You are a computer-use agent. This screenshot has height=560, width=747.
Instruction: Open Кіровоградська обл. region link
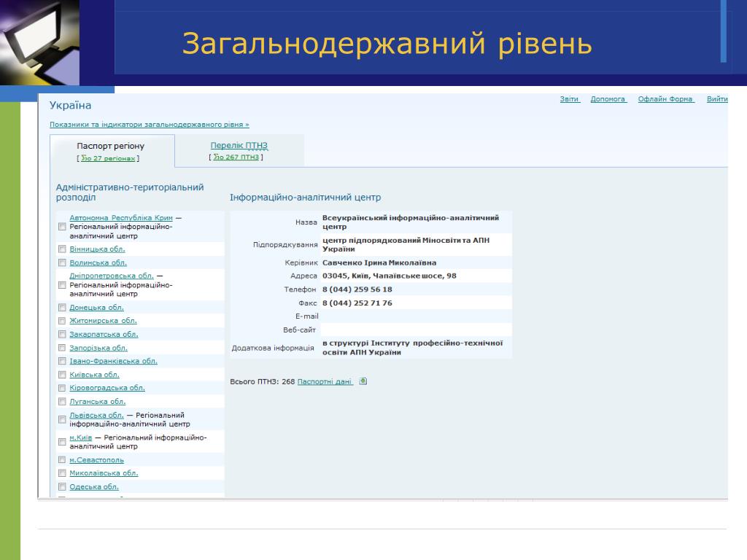(x=107, y=388)
